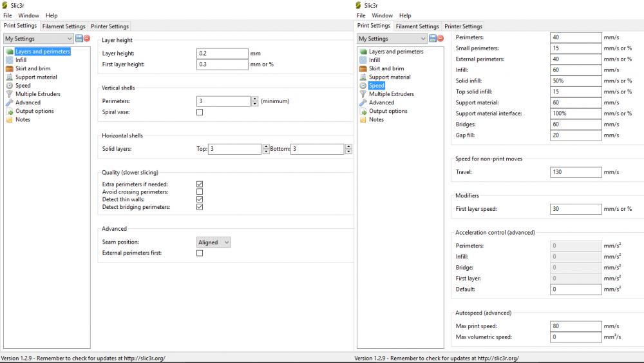Open the Seam position dropdown
The height and width of the screenshot is (363, 644).
tap(214, 242)
